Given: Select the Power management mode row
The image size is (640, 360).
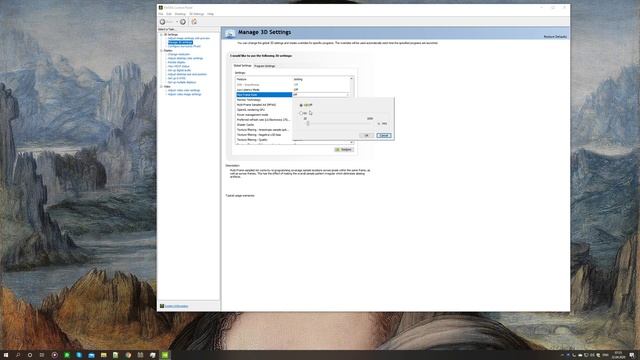Looking at the screenshot, I should point(264,115).
